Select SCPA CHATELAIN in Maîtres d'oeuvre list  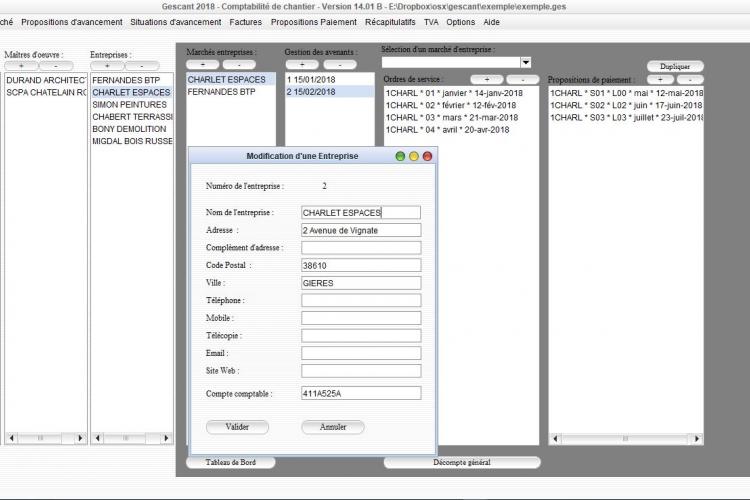[x=46, y=92]
